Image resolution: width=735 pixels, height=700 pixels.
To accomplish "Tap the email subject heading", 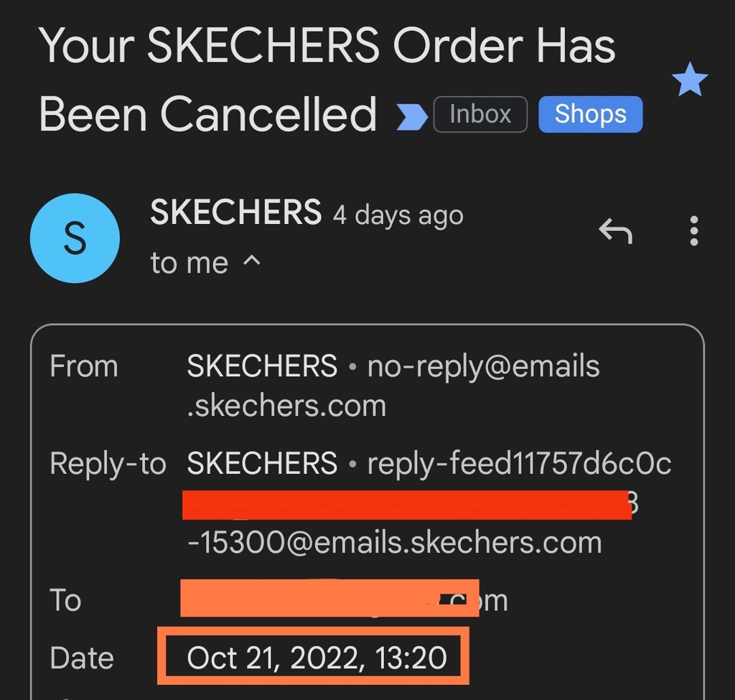I will pyautogui.click(x=327, y=79).
